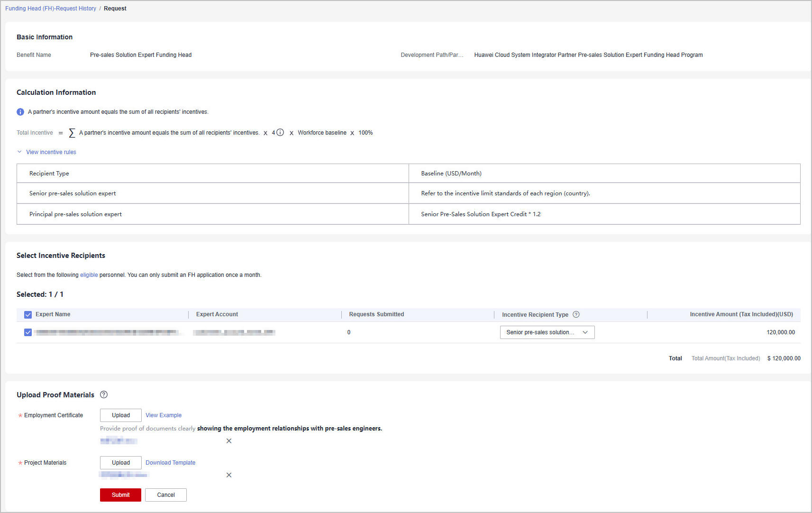Upload an Employment Certificate file
Screen dimensions: 812x513
[x=121, y=415]
